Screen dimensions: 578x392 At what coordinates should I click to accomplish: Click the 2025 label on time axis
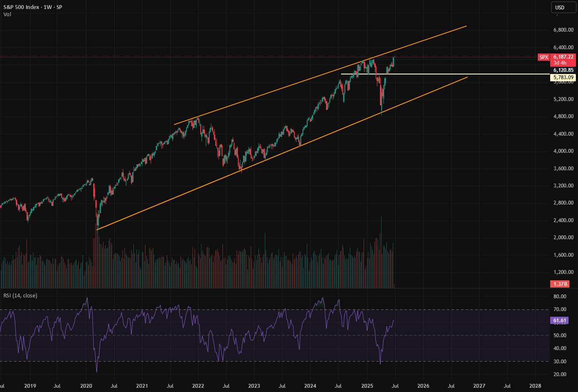[x=367, y=386]
